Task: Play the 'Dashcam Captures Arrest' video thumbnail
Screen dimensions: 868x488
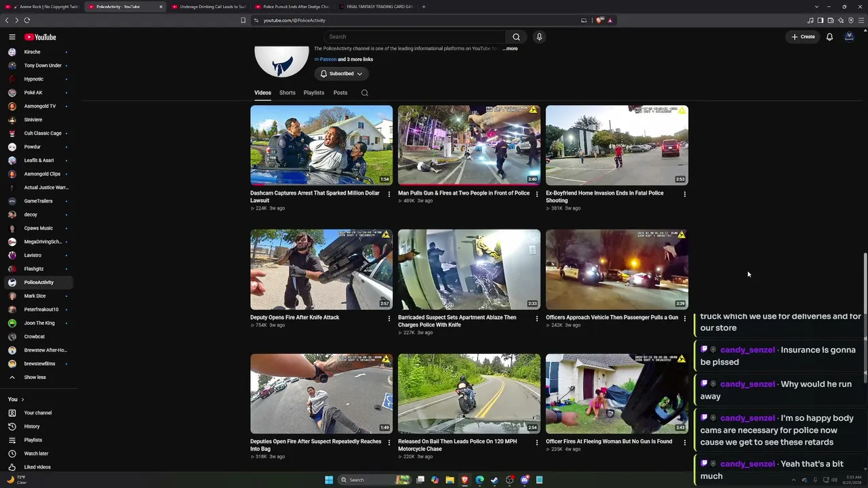Action: (321, 145)
